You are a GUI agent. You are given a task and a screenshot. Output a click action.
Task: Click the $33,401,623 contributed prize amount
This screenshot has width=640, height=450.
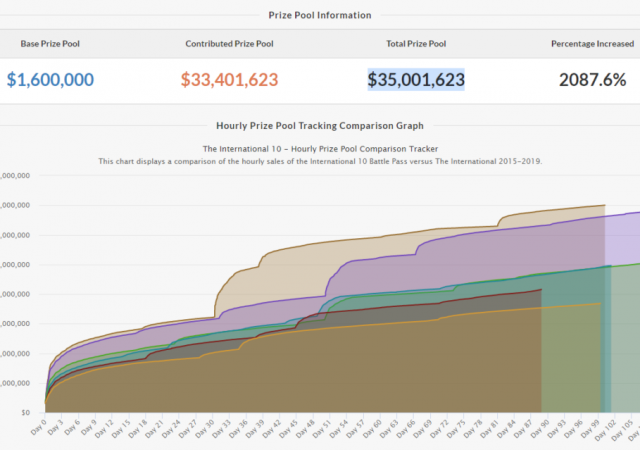pyautogui.click(x=229, y=80)
